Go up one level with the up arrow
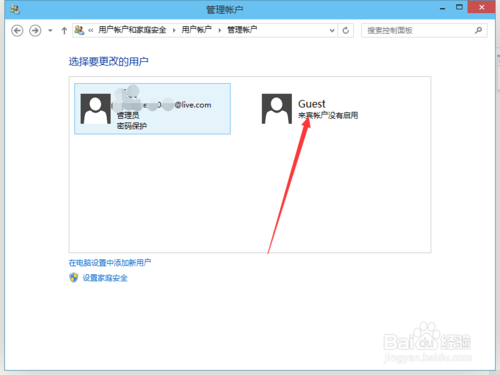Image resolution: width=500 pixels, height=375 pixels. (64, 31)
